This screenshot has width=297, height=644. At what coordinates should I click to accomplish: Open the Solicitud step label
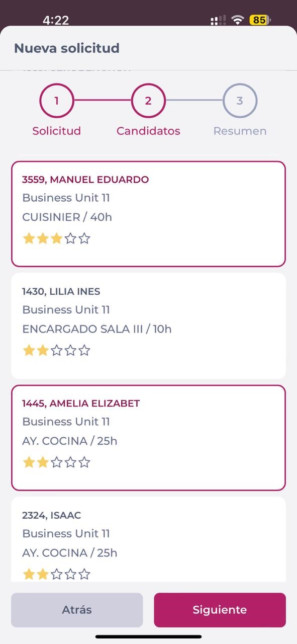57,131
